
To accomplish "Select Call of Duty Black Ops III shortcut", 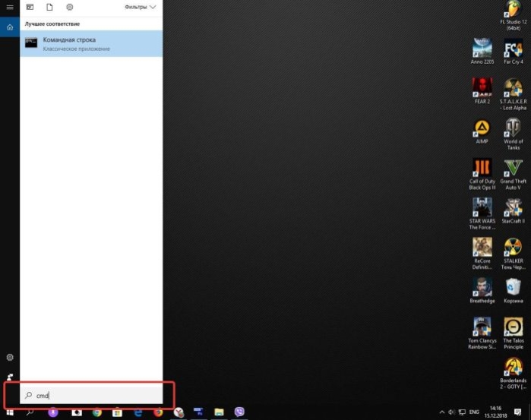I will (482, 174).
